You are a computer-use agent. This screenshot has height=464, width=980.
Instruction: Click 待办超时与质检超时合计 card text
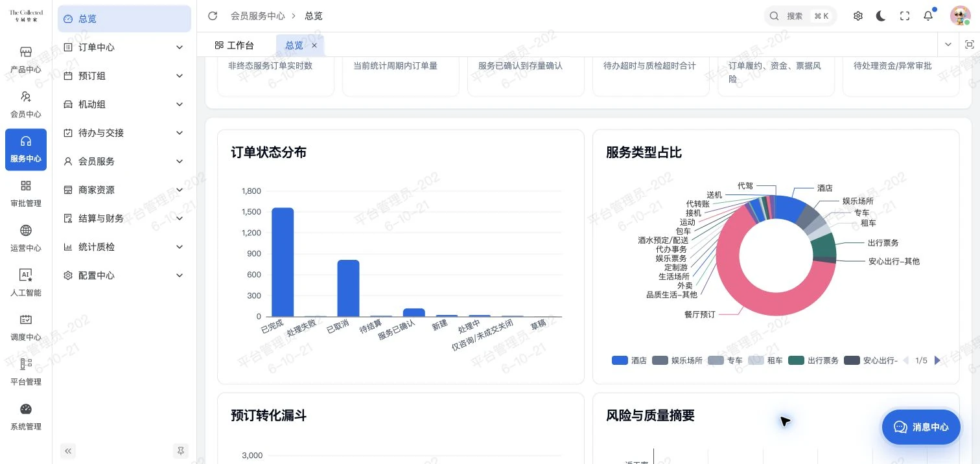pos(649,65)
